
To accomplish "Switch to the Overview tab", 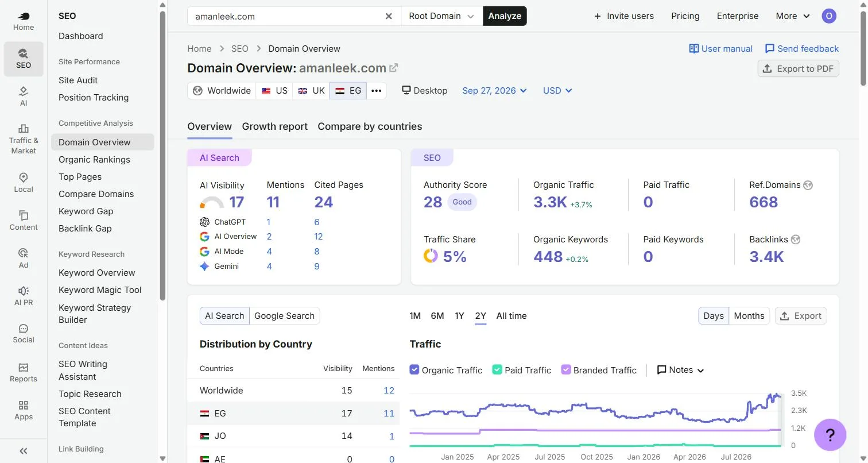I will 210,126.
